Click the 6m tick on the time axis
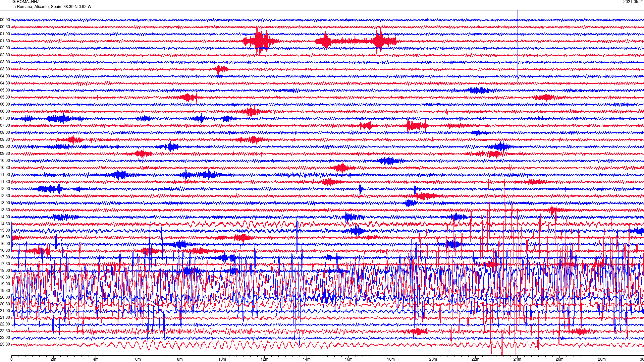This screenshot has height=362, width=644. tap(138, 359)
